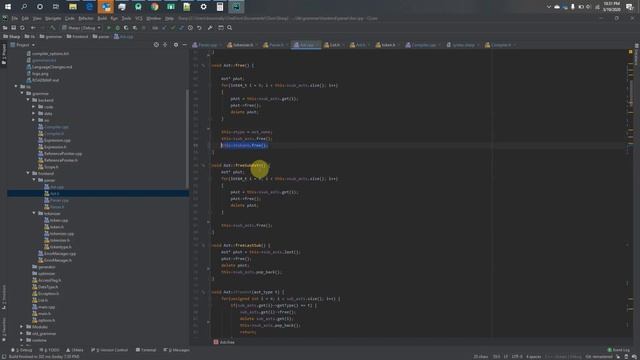Click the Sharp breadcrumb folder

[x=11, y=36]
